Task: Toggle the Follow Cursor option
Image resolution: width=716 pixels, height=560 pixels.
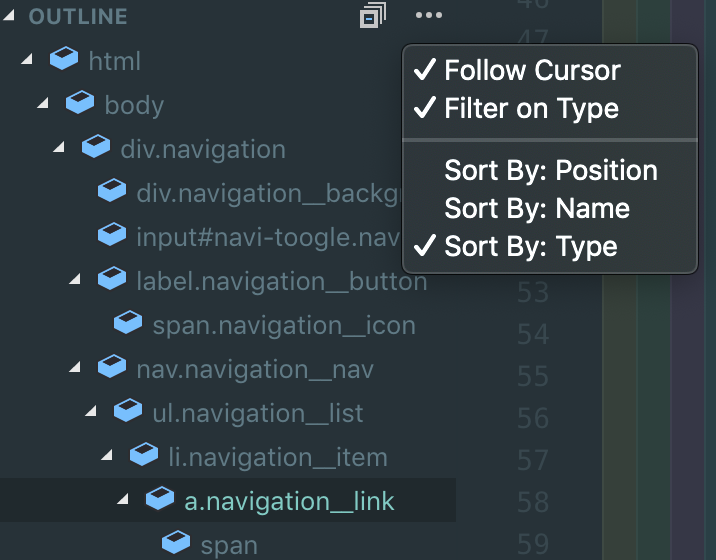Action: [x=532, y=71]
